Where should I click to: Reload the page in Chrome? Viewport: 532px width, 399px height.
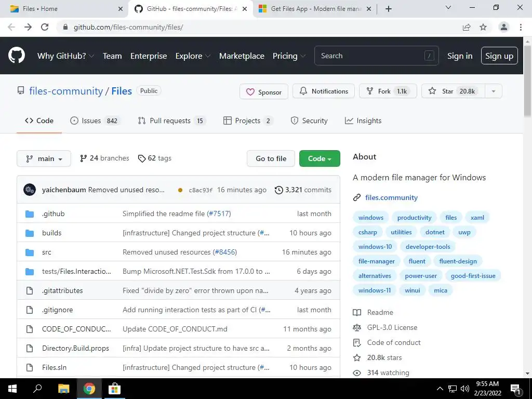point(45,27)
